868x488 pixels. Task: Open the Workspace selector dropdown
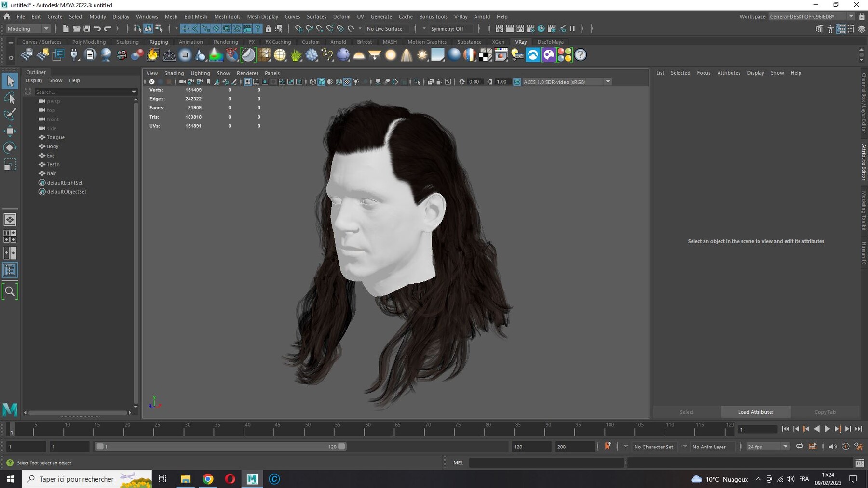click(812, 16)
